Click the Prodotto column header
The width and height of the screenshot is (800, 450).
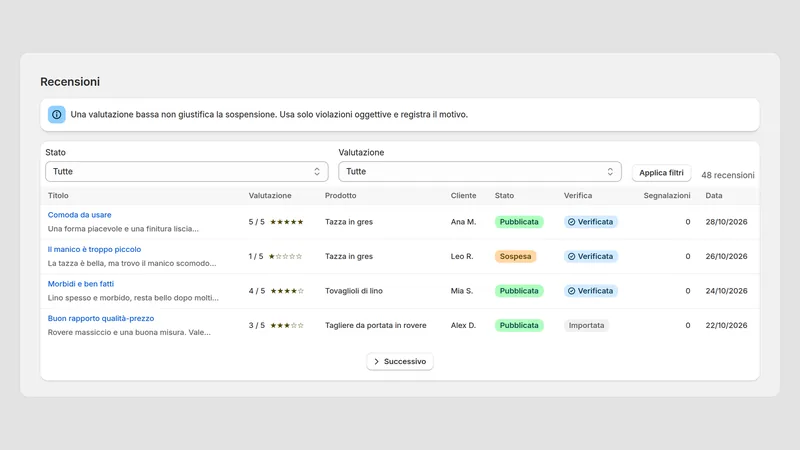[340, 195]
